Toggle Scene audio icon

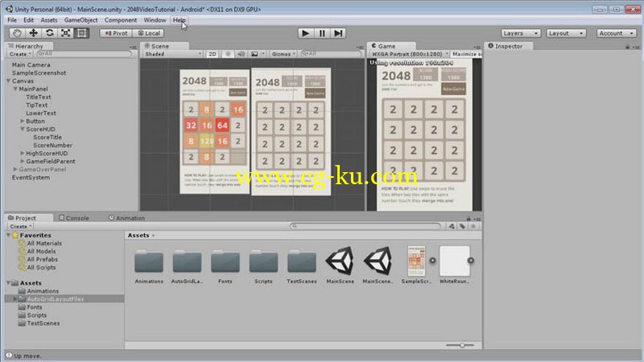point(241,54)
